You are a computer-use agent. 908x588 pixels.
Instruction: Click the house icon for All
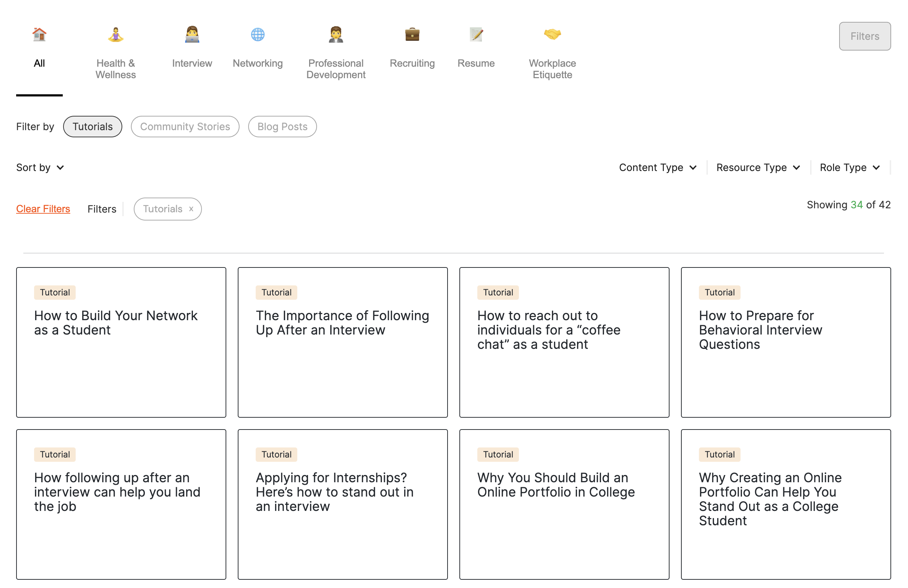coord(39,35)
